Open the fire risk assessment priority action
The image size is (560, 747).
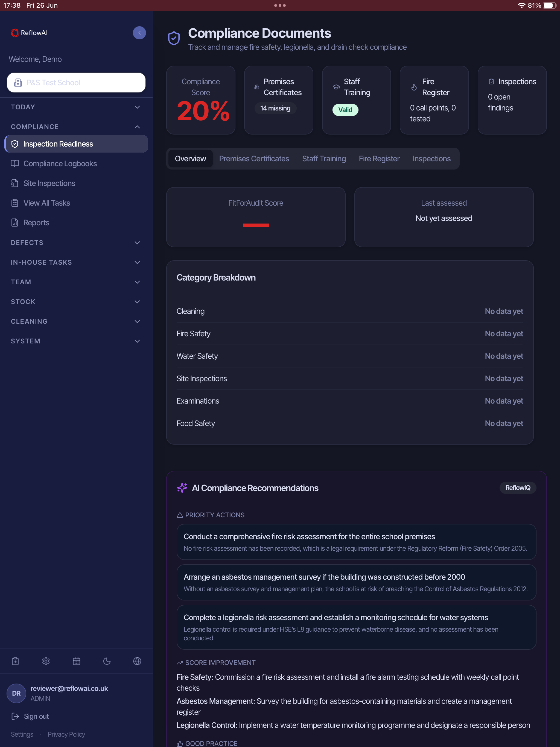356,542
